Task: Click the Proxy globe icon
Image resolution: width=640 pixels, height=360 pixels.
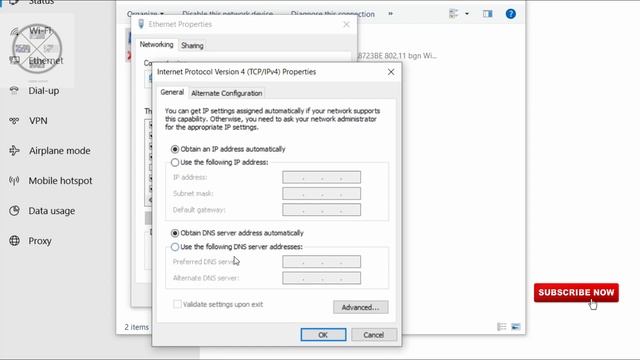Action: coord(14,241)
